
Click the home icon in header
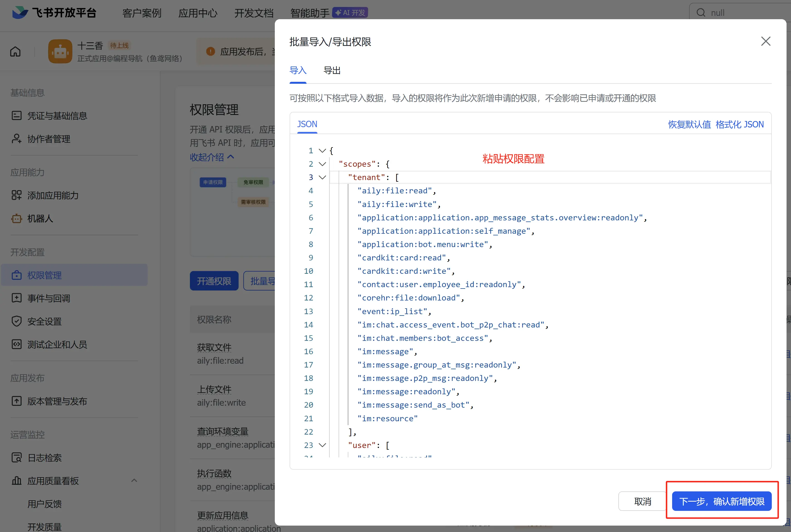click(15, 51)
